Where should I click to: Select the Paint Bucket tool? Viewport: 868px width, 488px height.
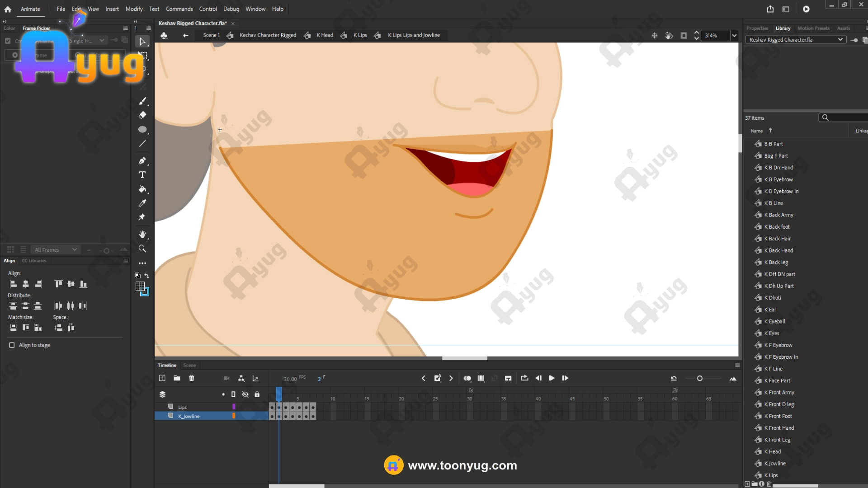tap(142, 189)
